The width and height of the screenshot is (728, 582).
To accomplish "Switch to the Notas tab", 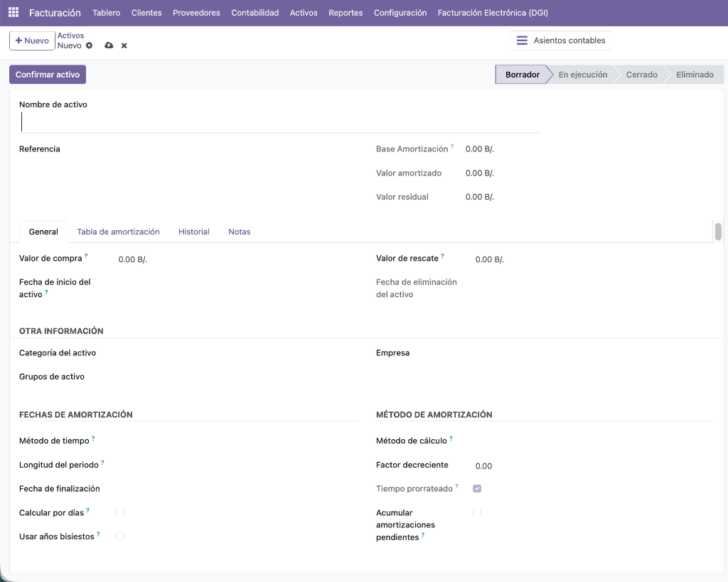I will click(239, 232).
